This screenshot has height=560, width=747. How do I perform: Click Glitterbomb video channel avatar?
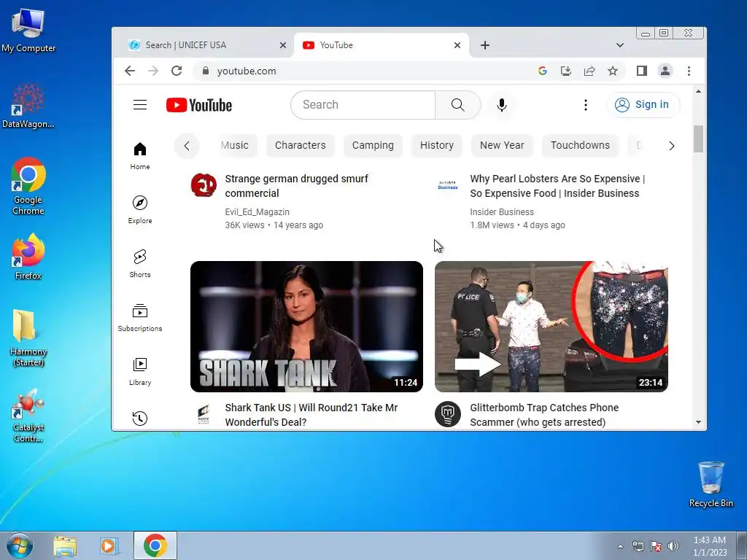point(448,414)
